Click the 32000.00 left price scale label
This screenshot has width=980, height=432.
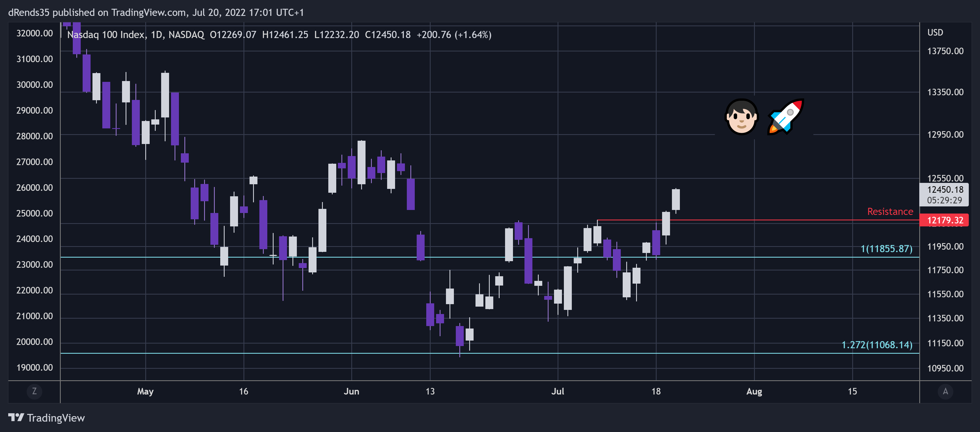click(35, 33)
